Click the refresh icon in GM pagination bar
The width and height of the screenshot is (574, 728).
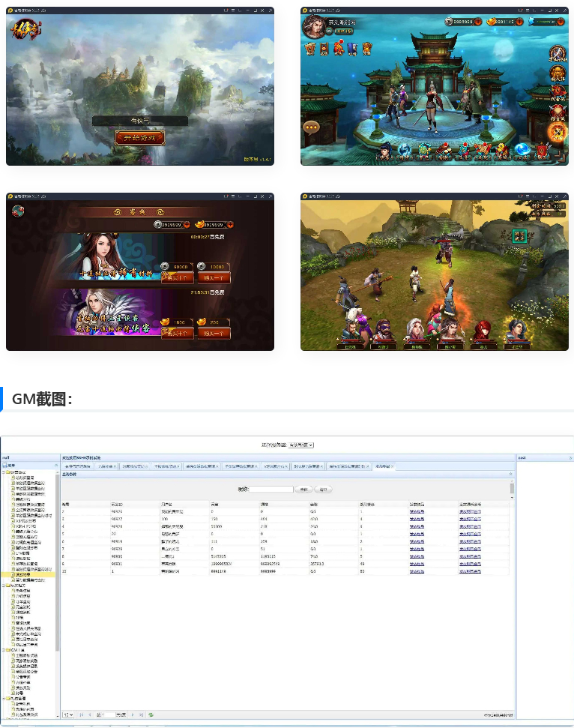click(151, 715)
